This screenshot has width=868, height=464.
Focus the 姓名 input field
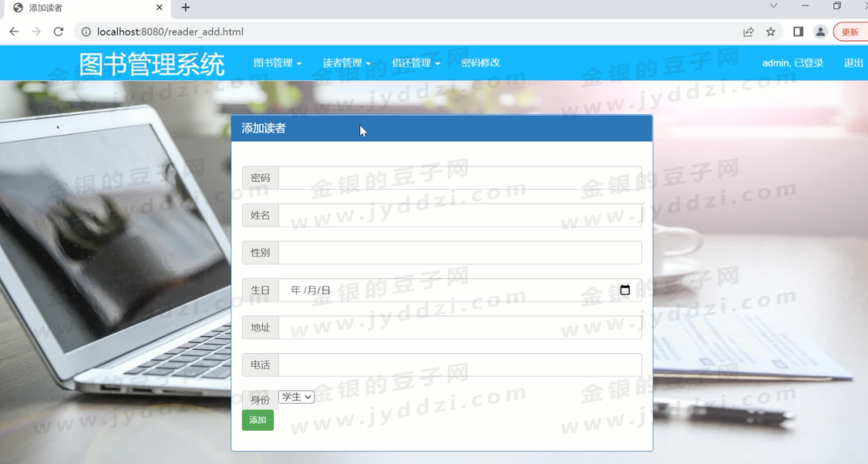460,216
